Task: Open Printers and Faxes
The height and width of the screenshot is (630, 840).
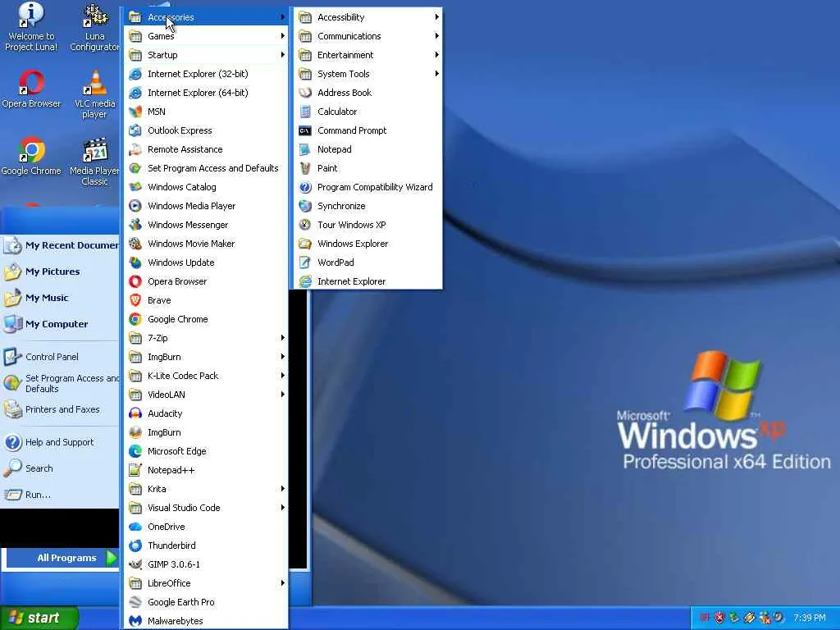Action: tap(61, 409)
